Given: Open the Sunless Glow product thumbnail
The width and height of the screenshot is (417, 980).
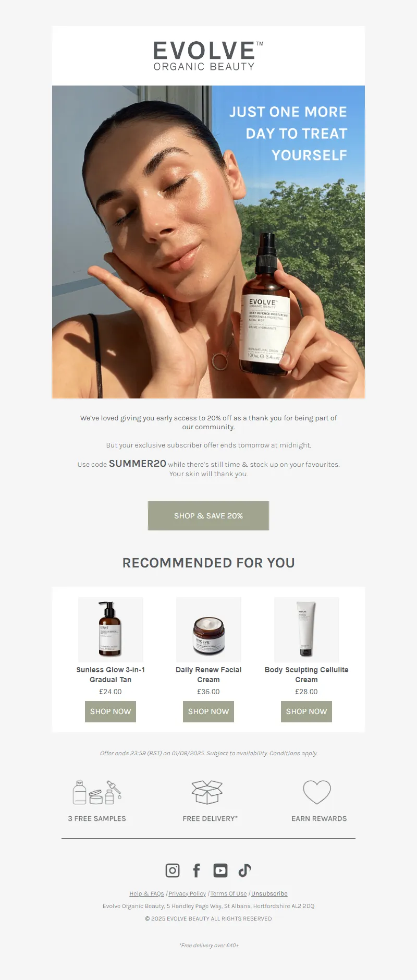Looking at the screenshot, I should [111, 630].
